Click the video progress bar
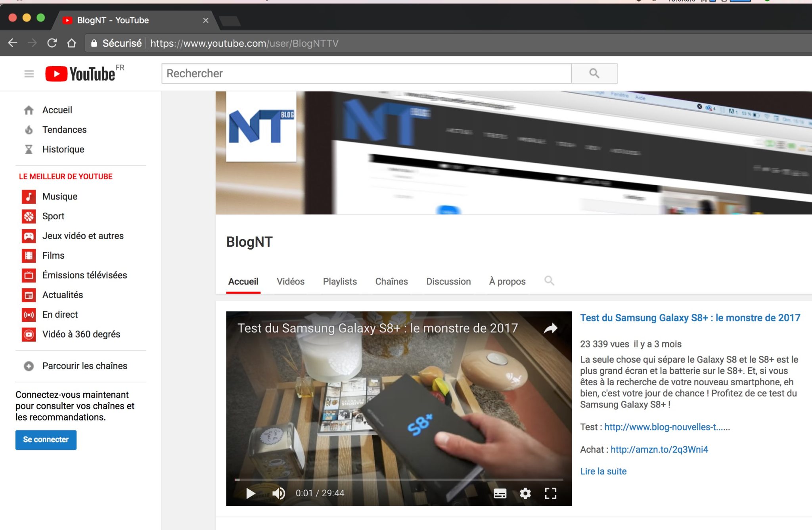Viewport: 812px width, 530px height. (398, 480)
